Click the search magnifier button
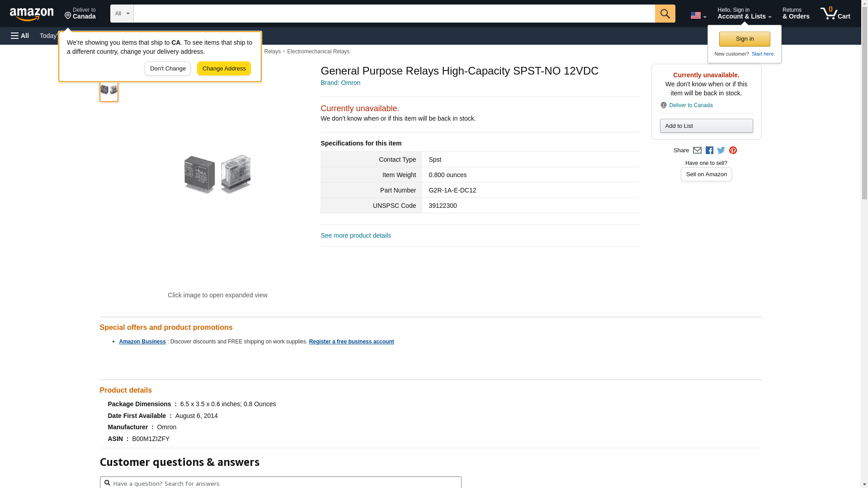This screenshot has width=868, height=488. [x=665, y=14]
